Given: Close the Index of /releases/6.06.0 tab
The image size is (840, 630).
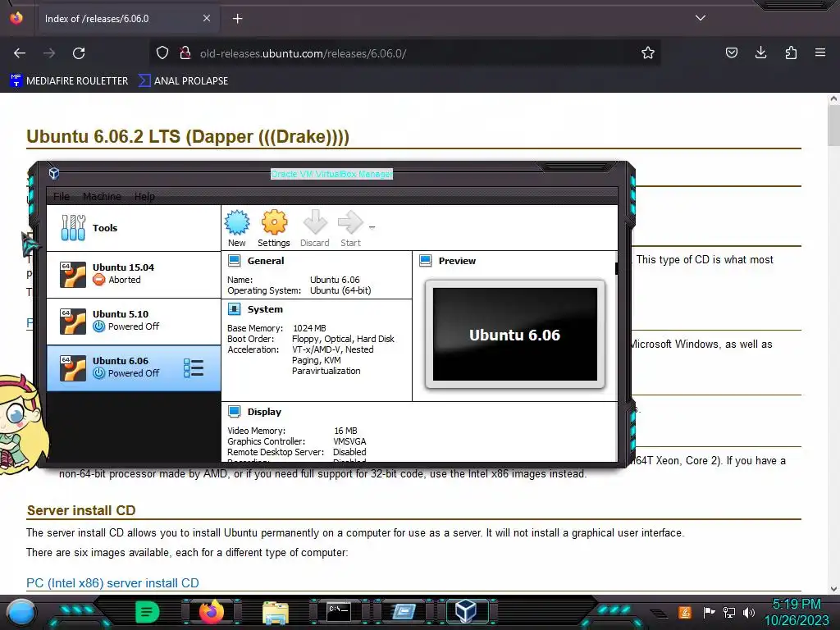Looking at the screenshot, I should (206, 18).
